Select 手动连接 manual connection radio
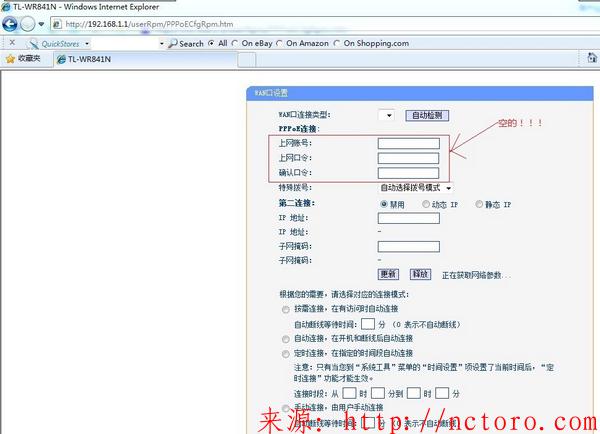The height and width of the screenshot is (434, 600). click(x=285, y=408)
